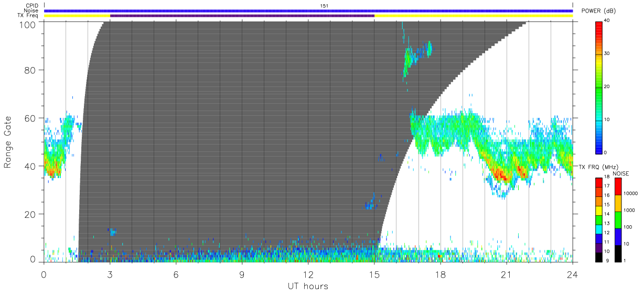644x297 pixels.
Task: Click the TX Freq row label above plot
Action: coord(29,16)
